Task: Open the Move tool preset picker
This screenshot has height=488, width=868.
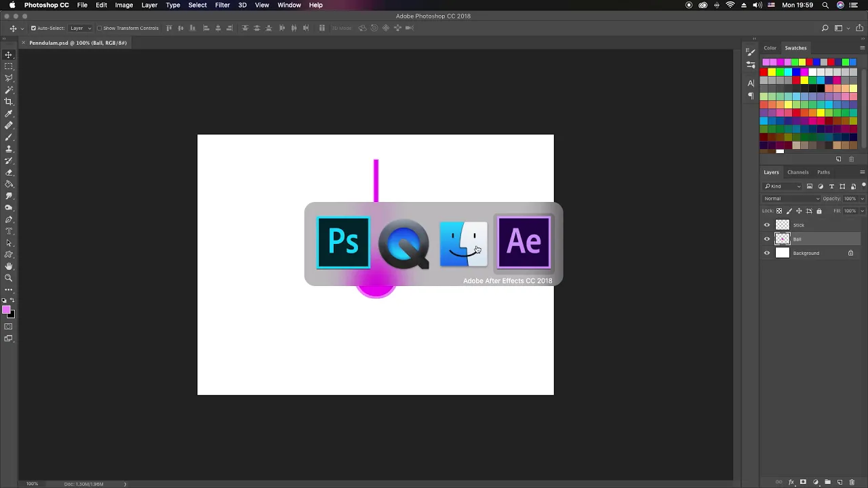Action: pos(16,28)
